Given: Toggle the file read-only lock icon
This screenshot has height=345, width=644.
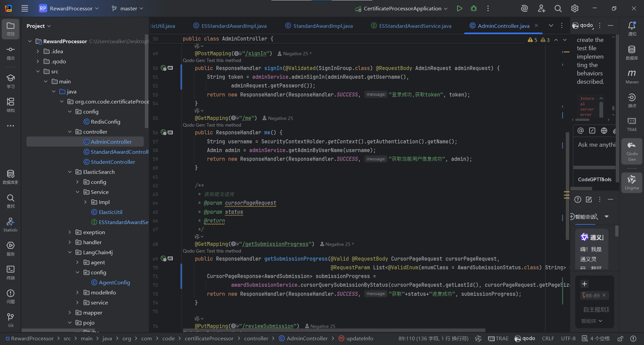Looking at the screenshot, I should (x=621, y=338).
